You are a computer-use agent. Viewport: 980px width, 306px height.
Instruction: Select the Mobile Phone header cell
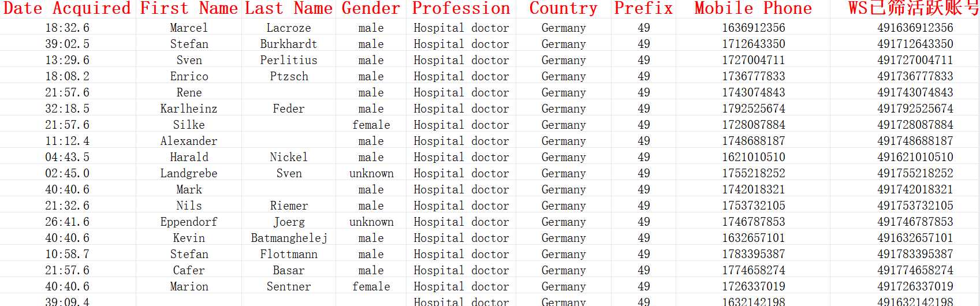tap(753, 9)
